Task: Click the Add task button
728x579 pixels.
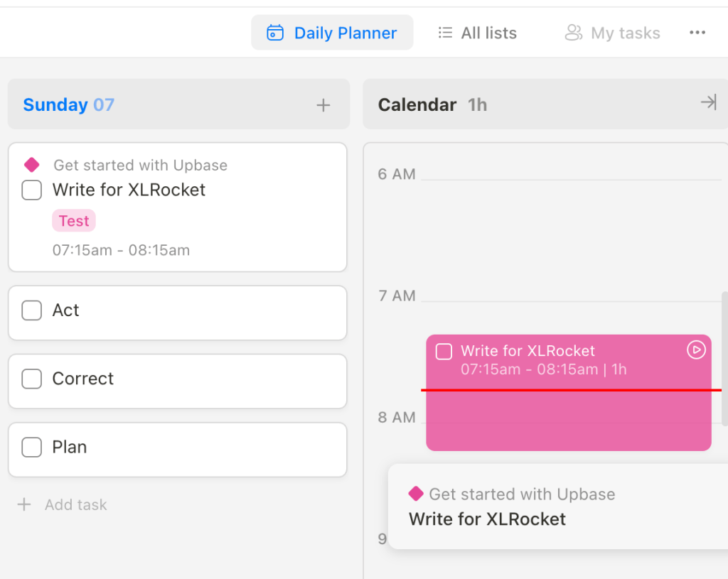Action: click(75, 504)
